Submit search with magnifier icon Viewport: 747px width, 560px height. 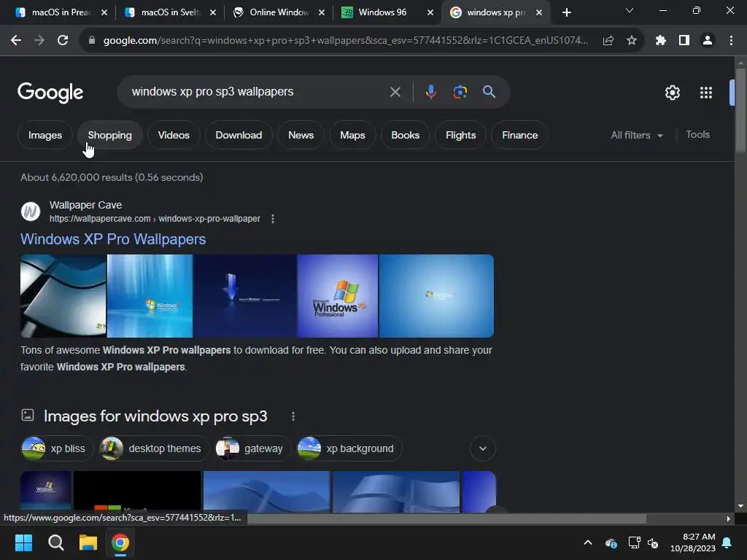pyautogui.click(x=489, y=92)
